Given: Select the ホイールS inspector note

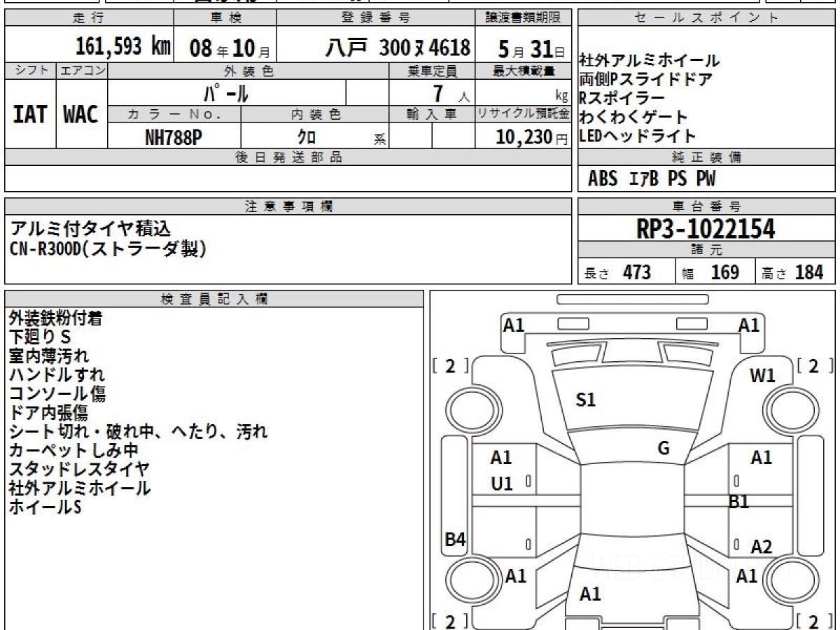Looking at the screenshot, I should coord(45,507).
